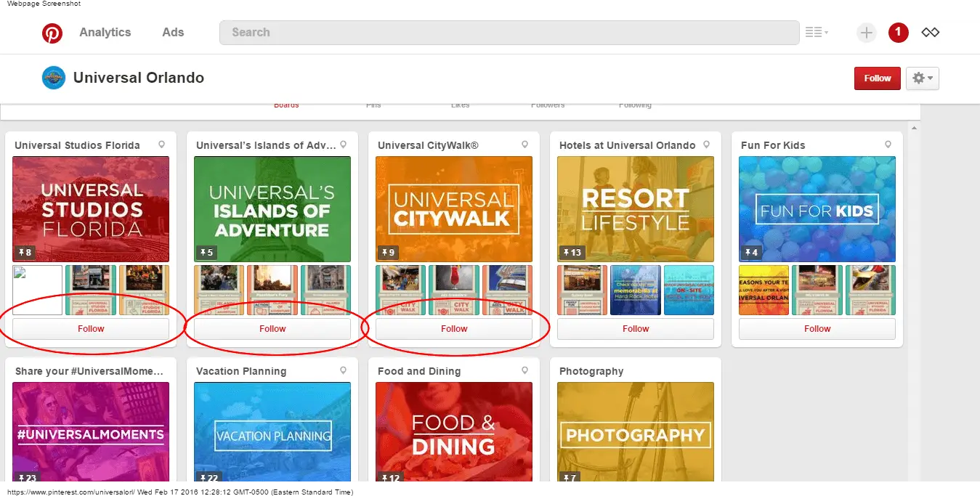Open the orange Universal CityWalk cover image
The image size is (980, 496).
click(454, 209)
